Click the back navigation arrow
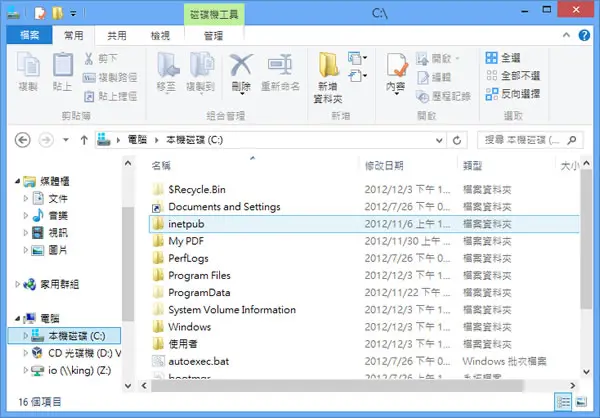Image resolution: width=600 pixels, height=418 pixels. 23,140
